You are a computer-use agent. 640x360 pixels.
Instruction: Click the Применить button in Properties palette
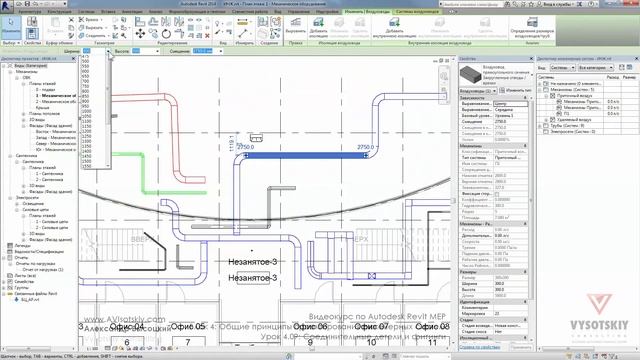(521, 347)
